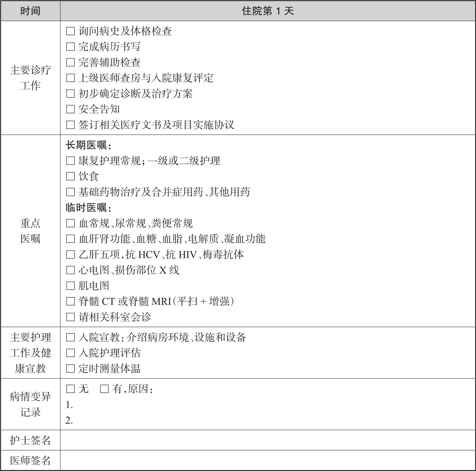The height and width of the screenshot is (471, 476).
Task: Click the 时间 header cell
Action: point(30,11)
